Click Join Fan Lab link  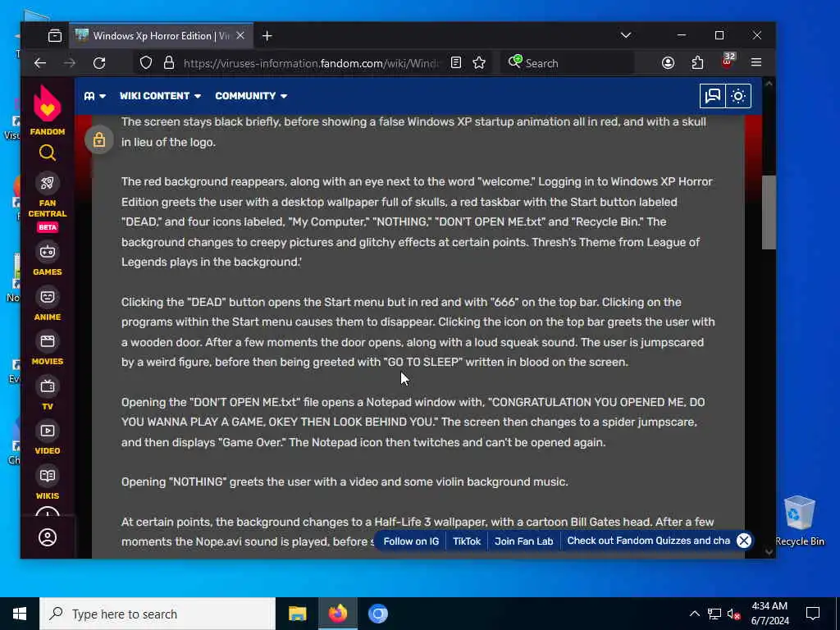(x=523, y=541)
